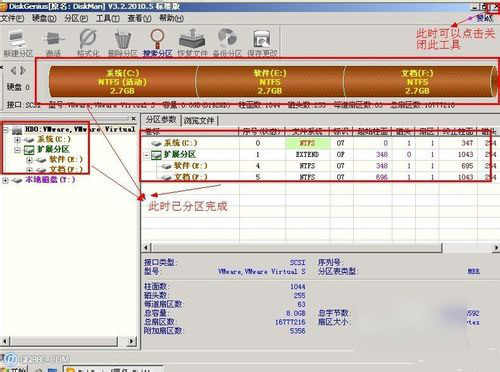Click the EXTEND file system cell
This screenshot has height=372, width=500.
coord(307,155)
